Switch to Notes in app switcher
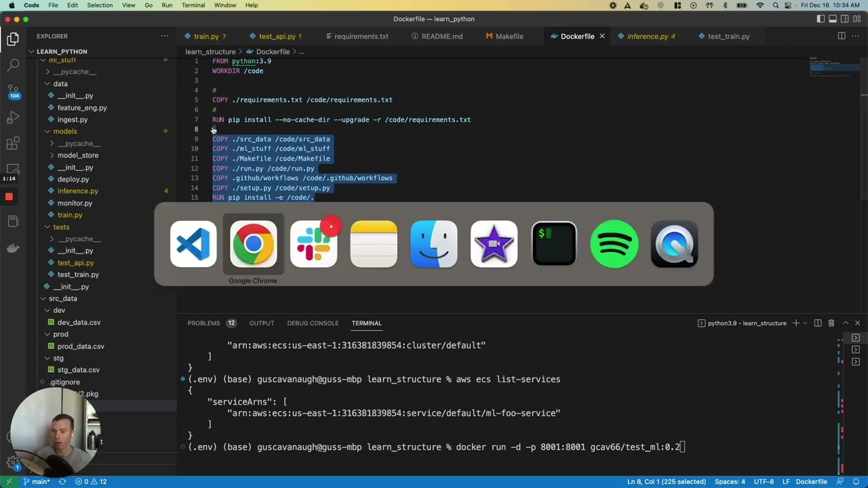 point(374,244)
